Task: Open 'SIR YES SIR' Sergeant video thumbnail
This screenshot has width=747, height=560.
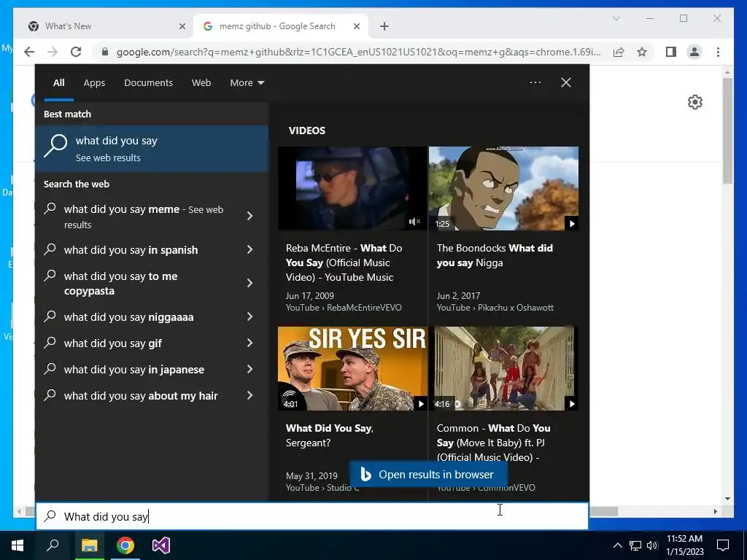Action: (352, 368)
